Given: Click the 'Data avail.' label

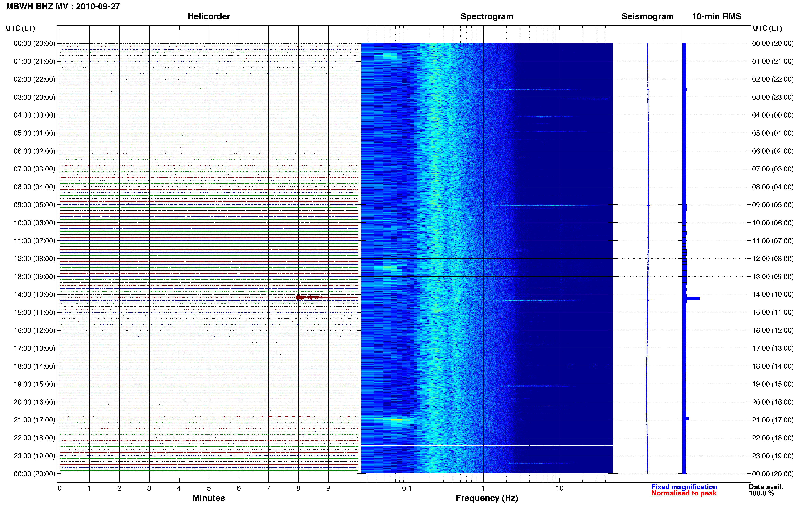Looking at the screenshot, I should (766, 487).
